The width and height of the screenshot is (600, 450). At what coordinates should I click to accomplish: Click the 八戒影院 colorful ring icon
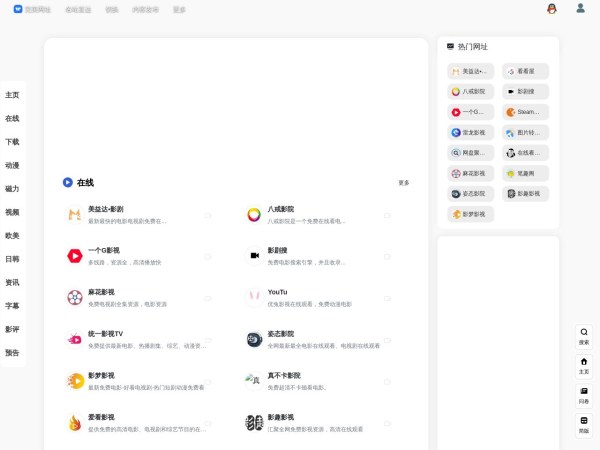(254, 214)
